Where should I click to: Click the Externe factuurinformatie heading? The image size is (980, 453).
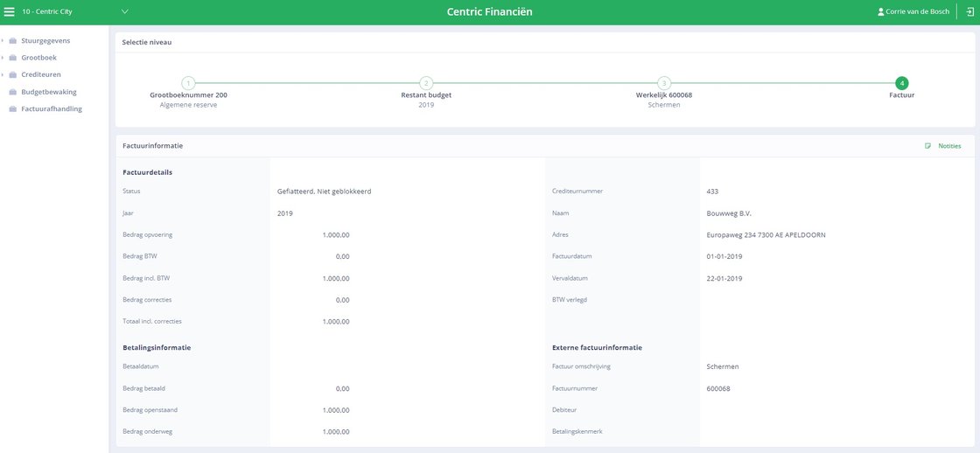tap(598, 347)
